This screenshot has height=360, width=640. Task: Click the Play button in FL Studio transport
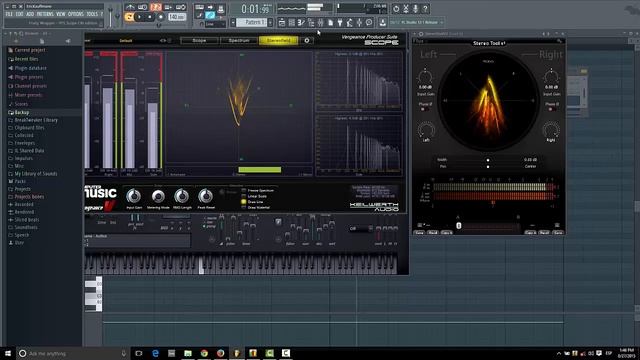(139, 17)
